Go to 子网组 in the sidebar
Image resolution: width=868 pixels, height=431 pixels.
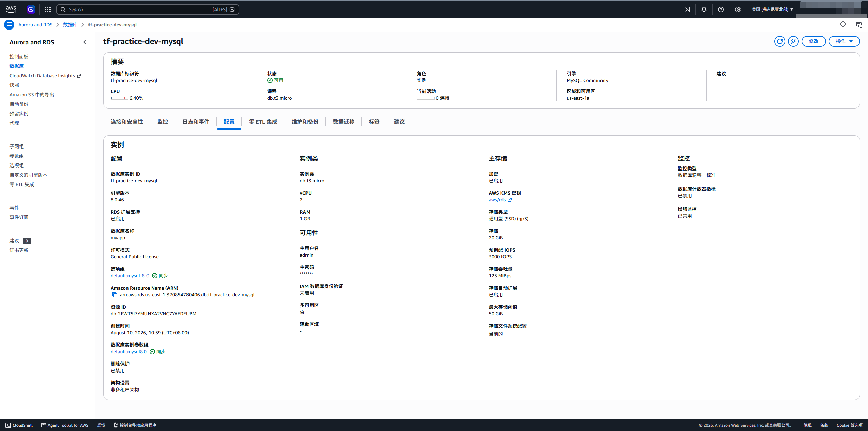[17, 146]
